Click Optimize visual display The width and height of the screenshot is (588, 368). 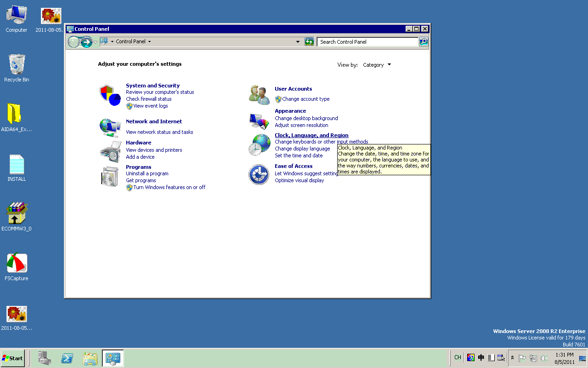[x=300, y=180]
